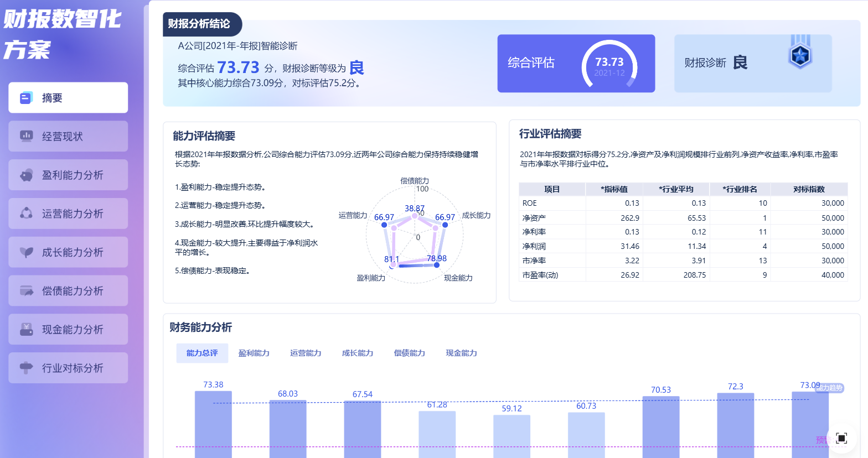
Task: Click the 78.98 radar data point
Action: pos(437,266)
